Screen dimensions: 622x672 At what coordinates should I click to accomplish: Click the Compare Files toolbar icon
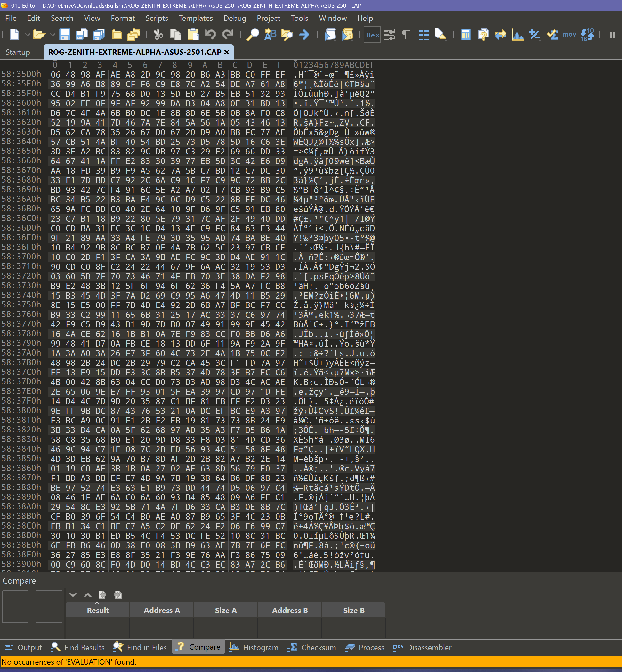(x=483, y=34)
